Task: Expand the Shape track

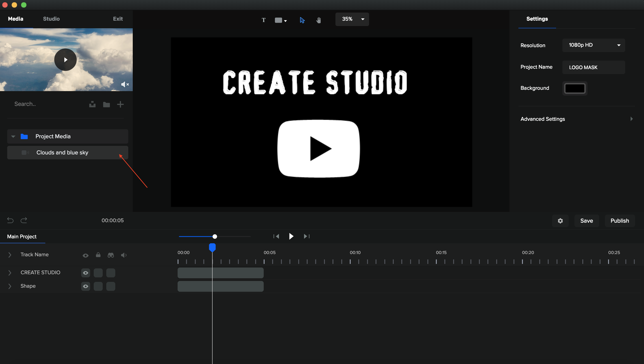Action: 10,286
